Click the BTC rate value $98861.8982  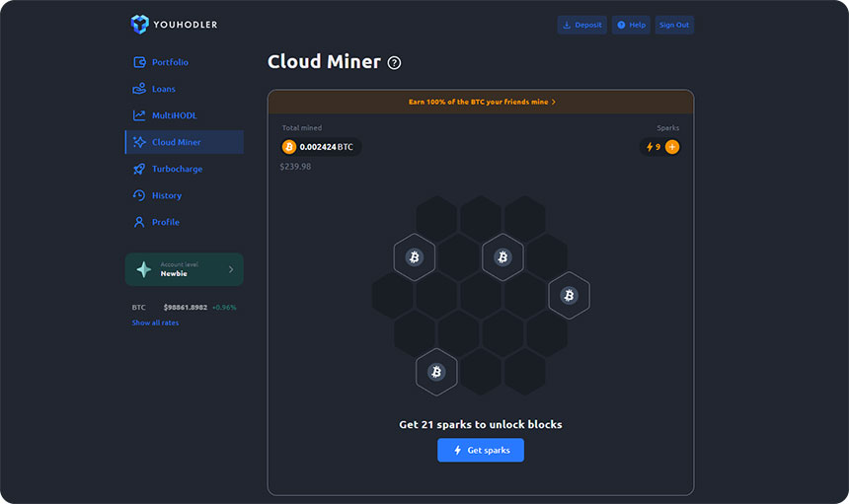186,307
